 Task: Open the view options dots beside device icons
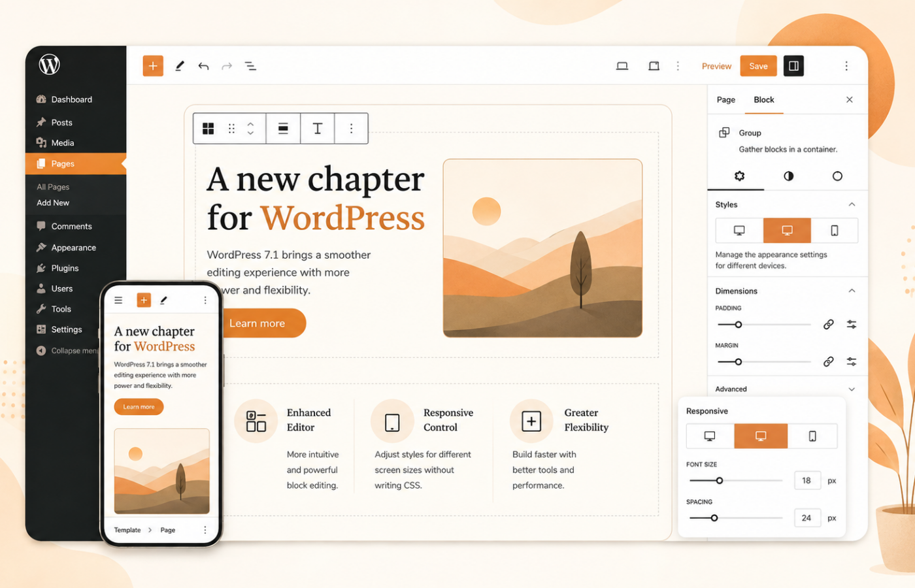[678, 66]
